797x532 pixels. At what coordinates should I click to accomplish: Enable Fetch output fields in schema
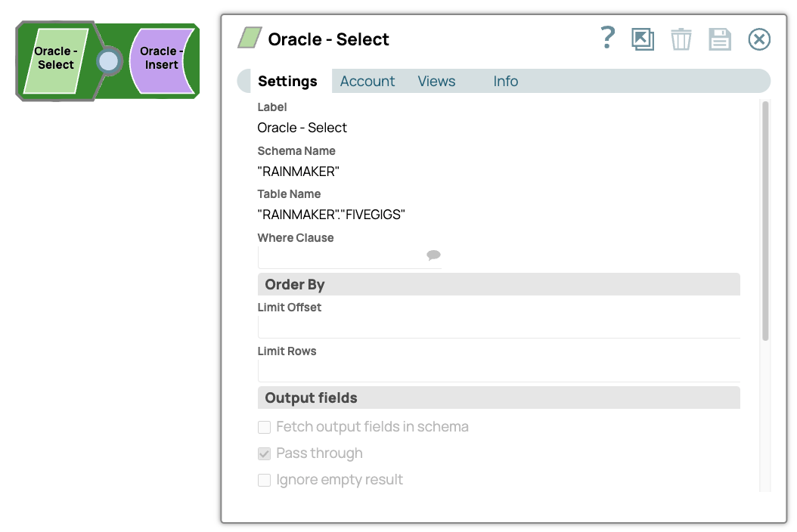pos(265,428)
